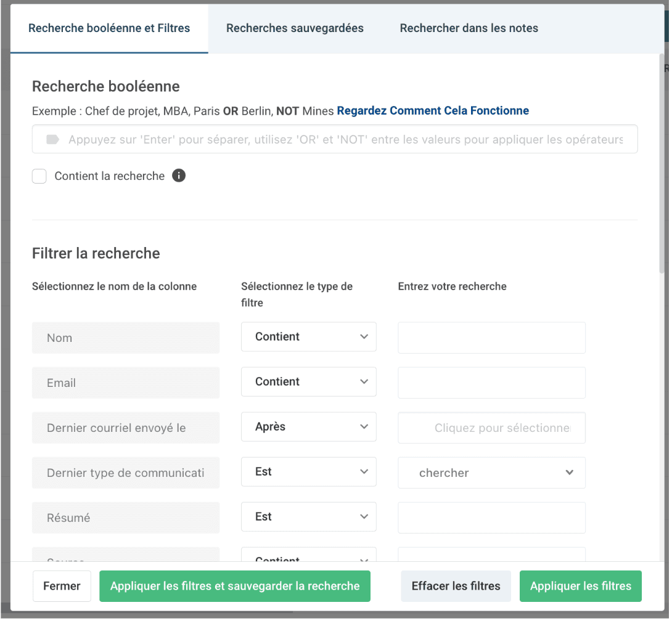672x621 pixels.
Task: Click the 'Cliquez pour sélectionner' date field
Action: click(x=491, y=427)
